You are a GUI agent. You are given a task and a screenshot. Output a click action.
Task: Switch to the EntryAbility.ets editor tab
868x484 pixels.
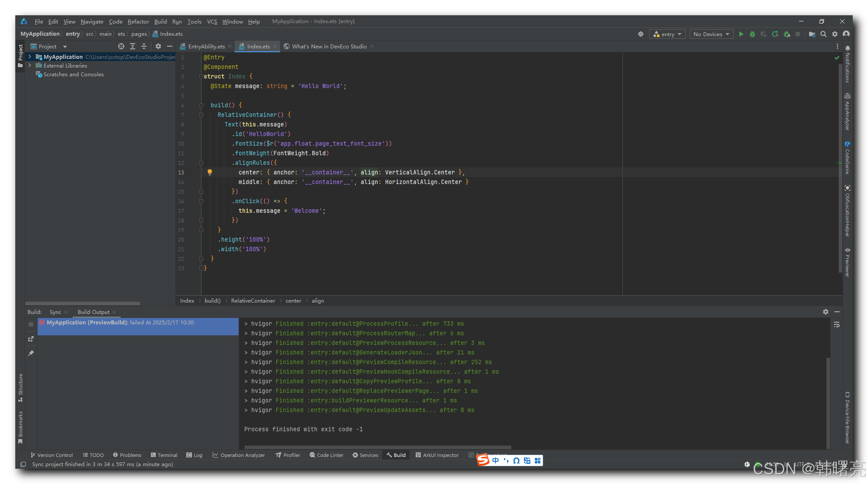coord(206,46)
